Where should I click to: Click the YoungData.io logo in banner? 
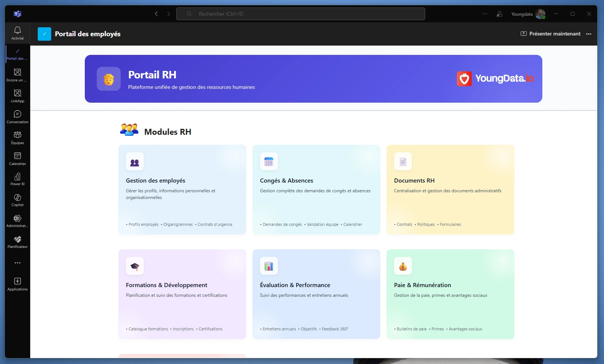click(495, 78)
